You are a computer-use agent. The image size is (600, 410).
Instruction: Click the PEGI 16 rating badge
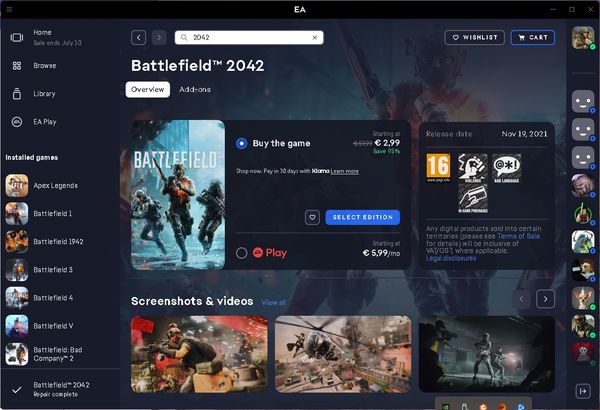(x=439, y=168)
